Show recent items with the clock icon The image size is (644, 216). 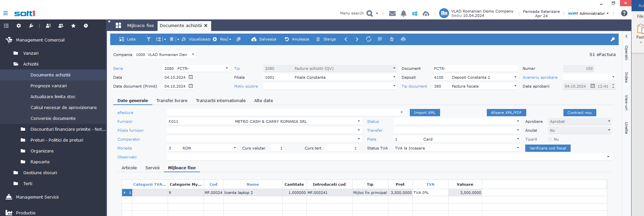tap(86, 26)
